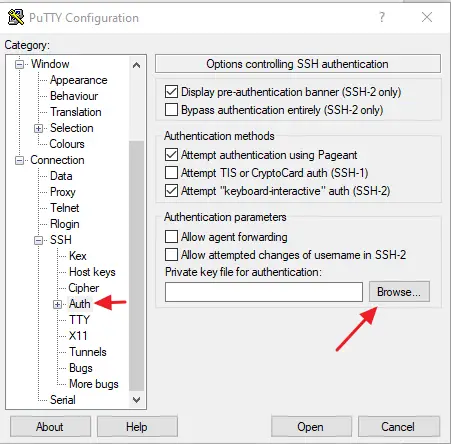Click the category tree scrollbar thumb
The height and width of the screenshot is (444, 451).
click(136, 265)
